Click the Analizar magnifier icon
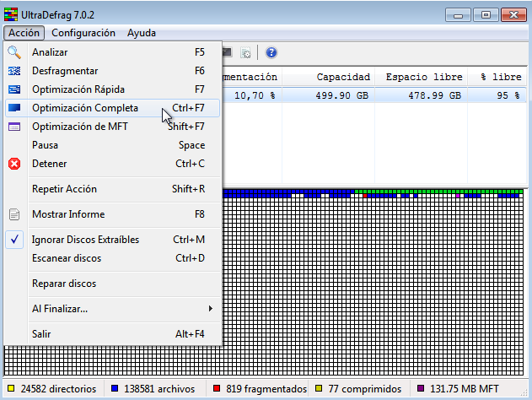 click(14, 52)
